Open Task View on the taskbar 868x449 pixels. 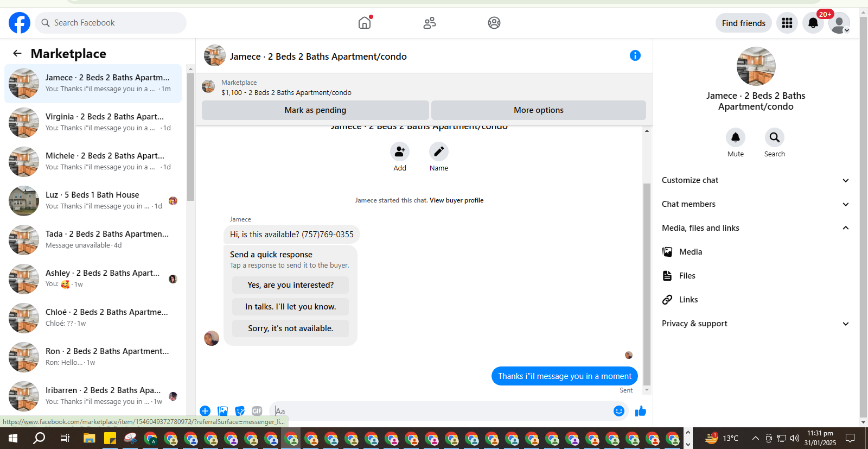[65, 438]
